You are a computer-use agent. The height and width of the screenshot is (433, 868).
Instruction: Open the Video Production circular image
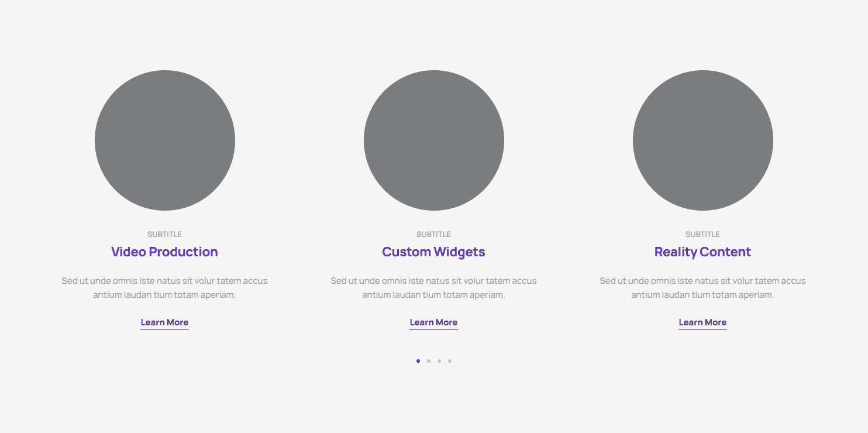tap(165, 140)
